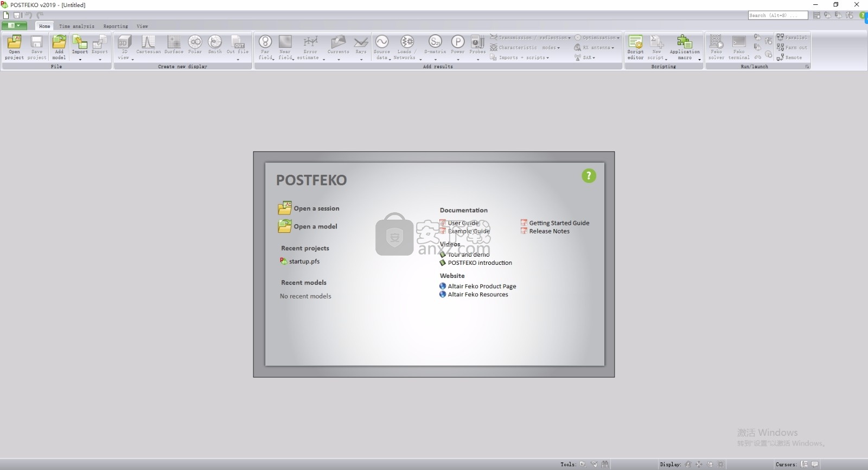Screen dimensions: 868x470
Task: Toggle the Farm out run option
Action: (x=792, y=47)
